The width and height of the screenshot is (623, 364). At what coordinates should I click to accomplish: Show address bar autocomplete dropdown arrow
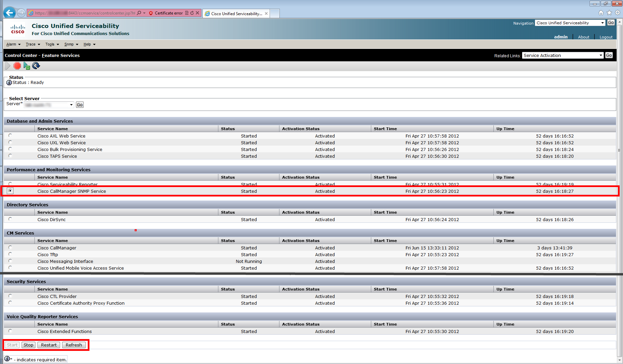pyautogui.click(x=144, y=13)
